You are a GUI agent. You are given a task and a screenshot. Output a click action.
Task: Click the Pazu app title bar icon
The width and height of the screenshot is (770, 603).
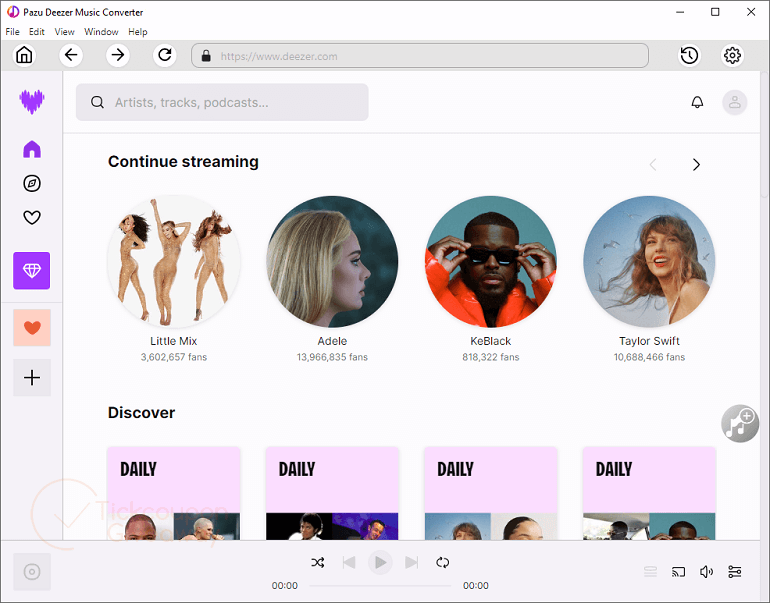pyautogui.click(x=13, y=12)
